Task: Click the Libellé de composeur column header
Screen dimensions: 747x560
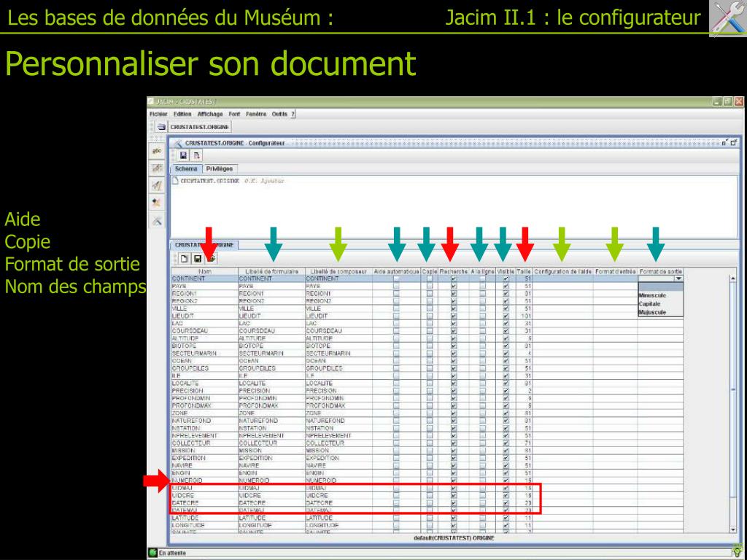Action: pos(338,271)
